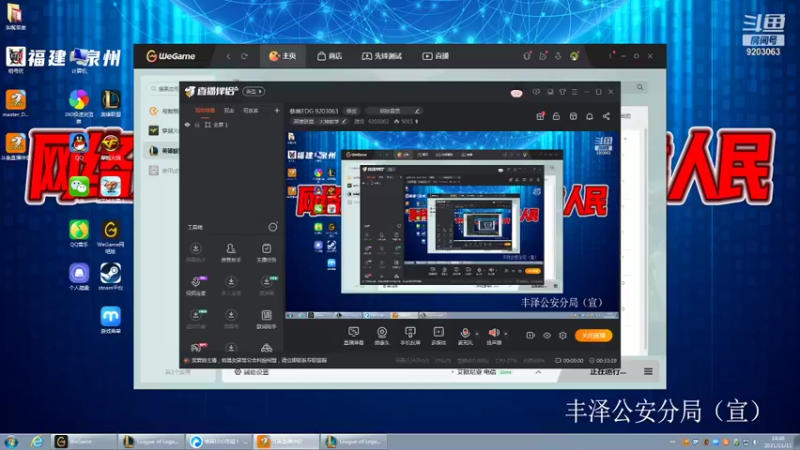The height and width of the screenshot is (450, 800).
Task: Toggle the preview eye icon in bottom bar
Action: coord(547,336)
